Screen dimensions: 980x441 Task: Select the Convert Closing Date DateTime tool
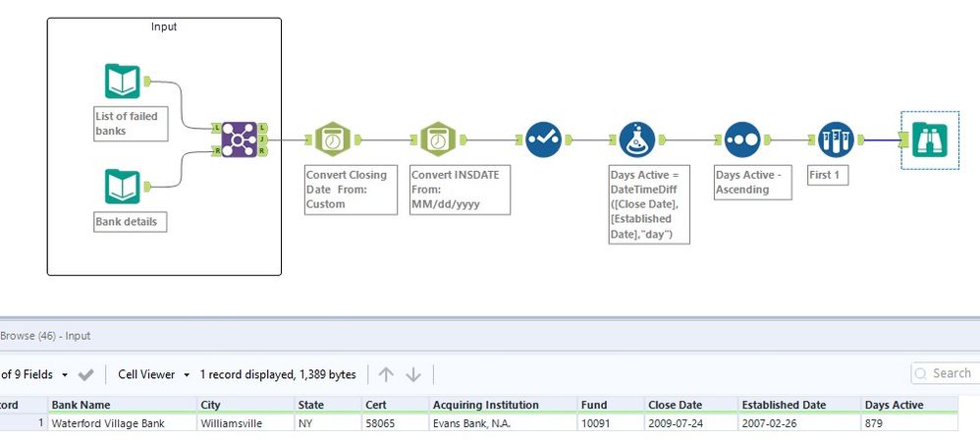333,139
